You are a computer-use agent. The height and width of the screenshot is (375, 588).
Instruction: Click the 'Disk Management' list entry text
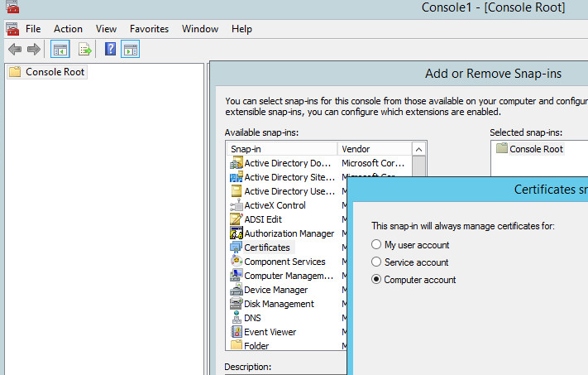coord(279,304)
